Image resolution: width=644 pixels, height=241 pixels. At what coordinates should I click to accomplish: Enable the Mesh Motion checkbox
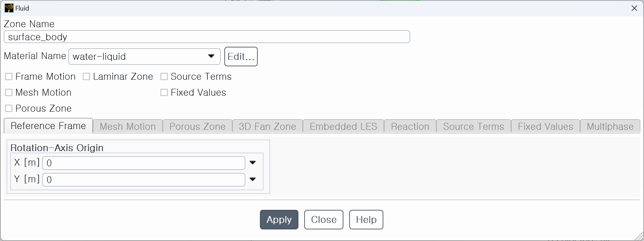point(9,92)
